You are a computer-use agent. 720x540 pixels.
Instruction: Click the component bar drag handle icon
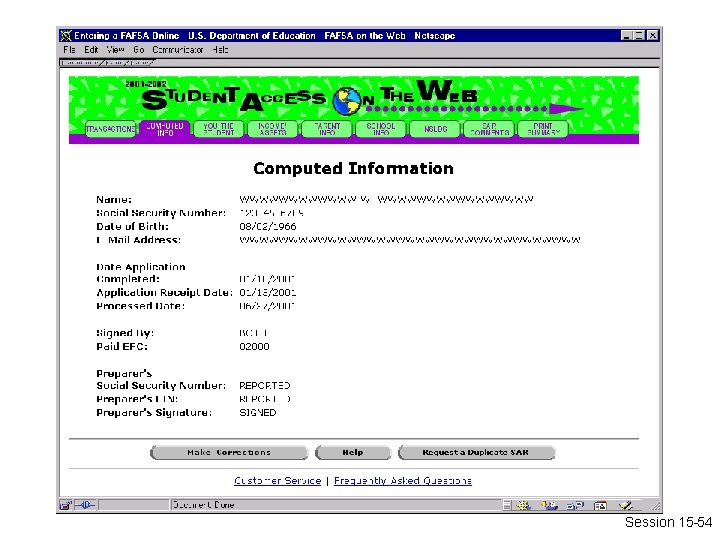coord(506,505)
